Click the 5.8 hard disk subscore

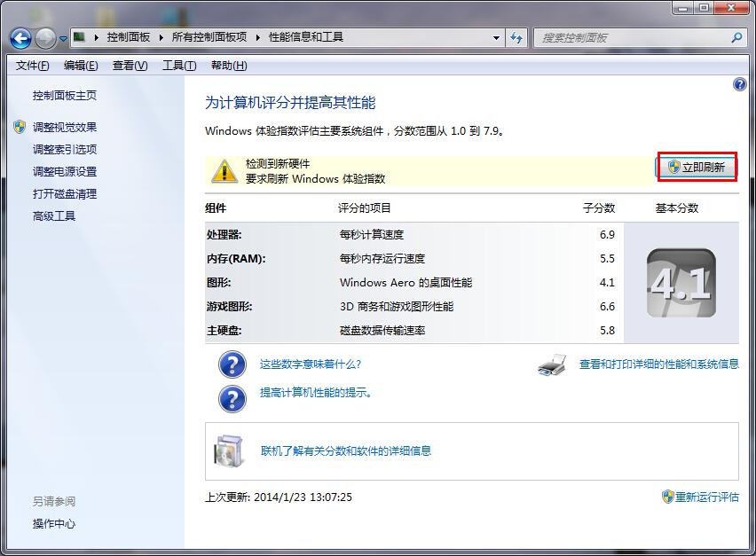(x=607, y=331)
